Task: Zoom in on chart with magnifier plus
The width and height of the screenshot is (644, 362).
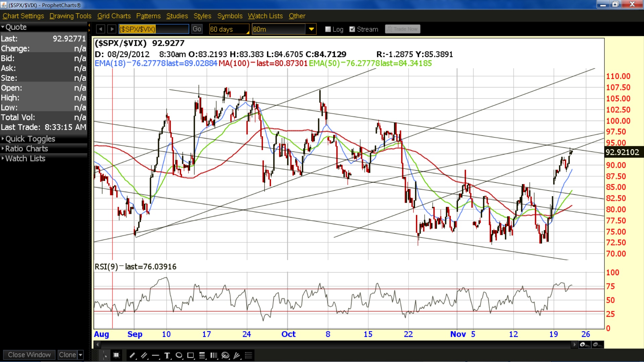Action: [584, 345]
